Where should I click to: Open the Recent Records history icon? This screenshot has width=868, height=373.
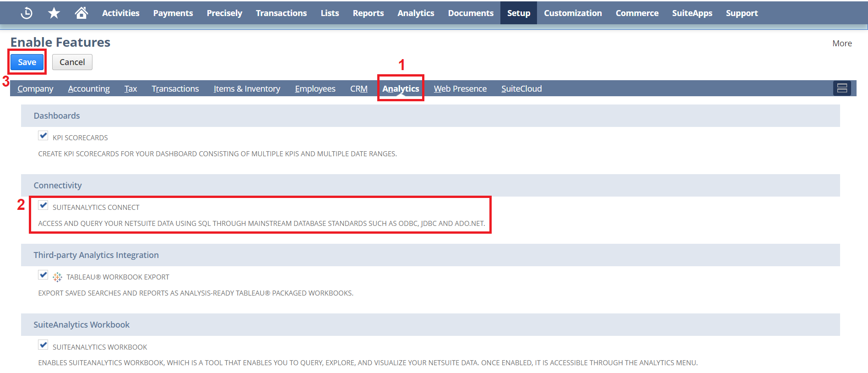(27, 13)
